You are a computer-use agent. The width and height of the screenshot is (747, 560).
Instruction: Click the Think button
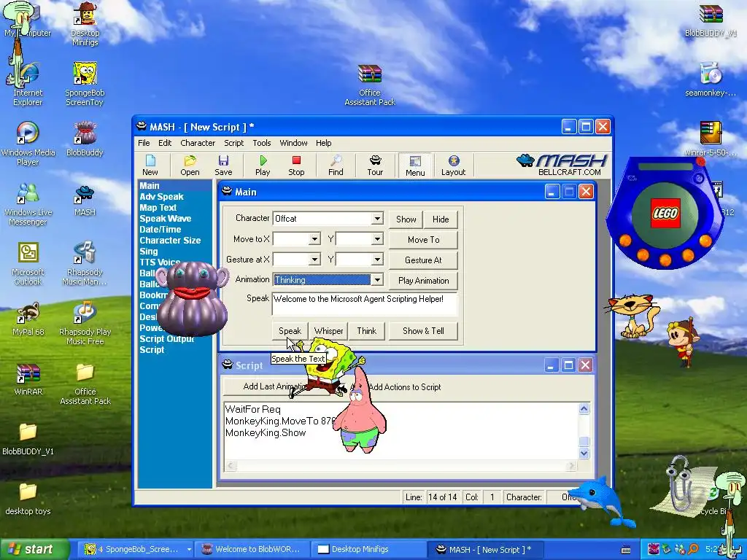tap(366, 330)
